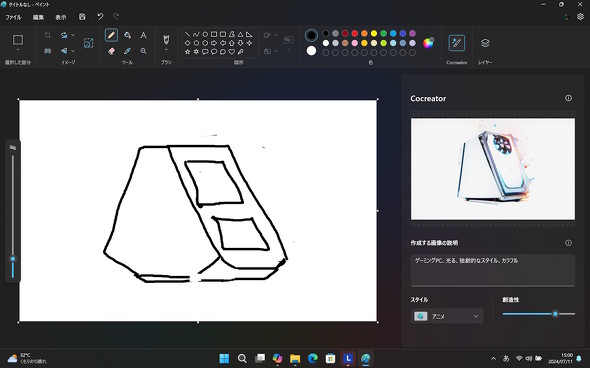Image resolution: width=590 pixels, height=368 pixels.
Task: Pick the purple color swatch
Action: click(412, 33)
